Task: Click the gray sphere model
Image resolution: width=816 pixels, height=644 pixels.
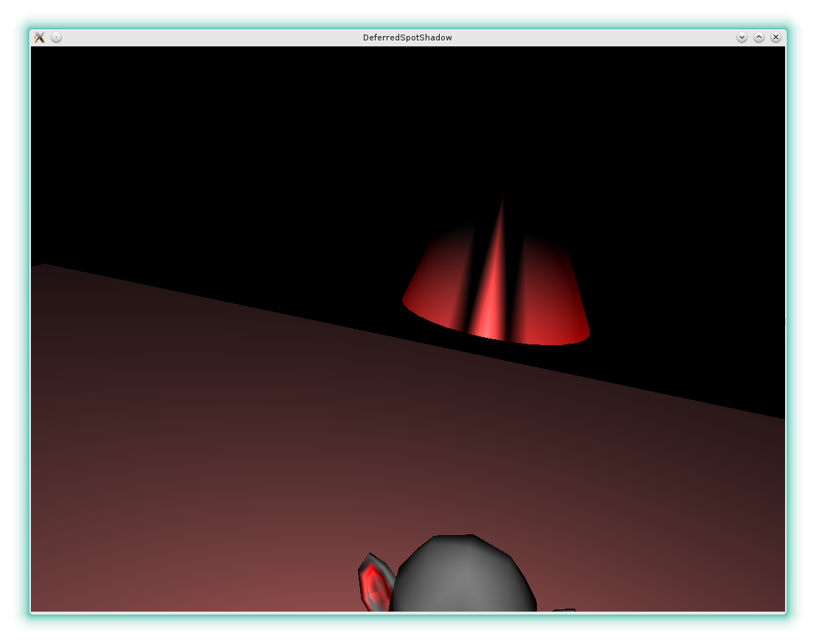Action: 463,574
